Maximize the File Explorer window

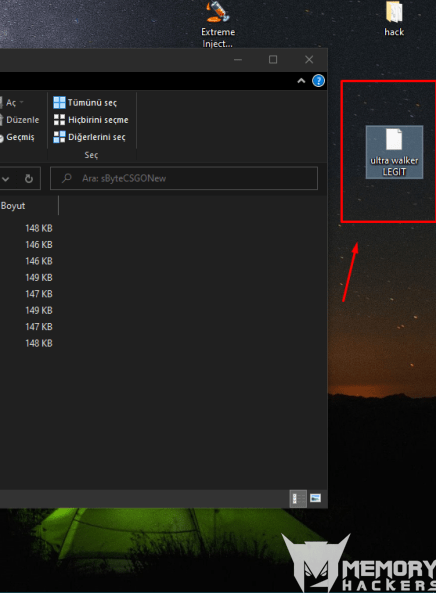(x=273, y=59)
